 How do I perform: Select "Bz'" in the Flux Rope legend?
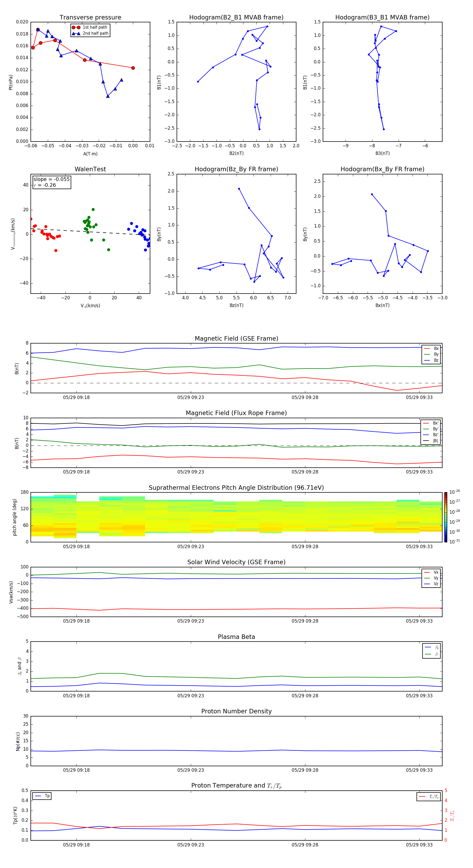tap(431, 435)
